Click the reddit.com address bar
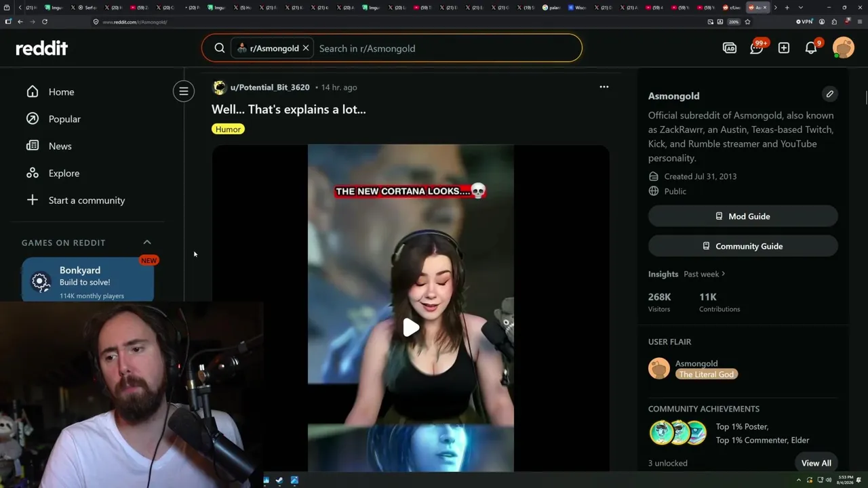The height and width of the screenshot is (488, 868). [x=400, y=22]
